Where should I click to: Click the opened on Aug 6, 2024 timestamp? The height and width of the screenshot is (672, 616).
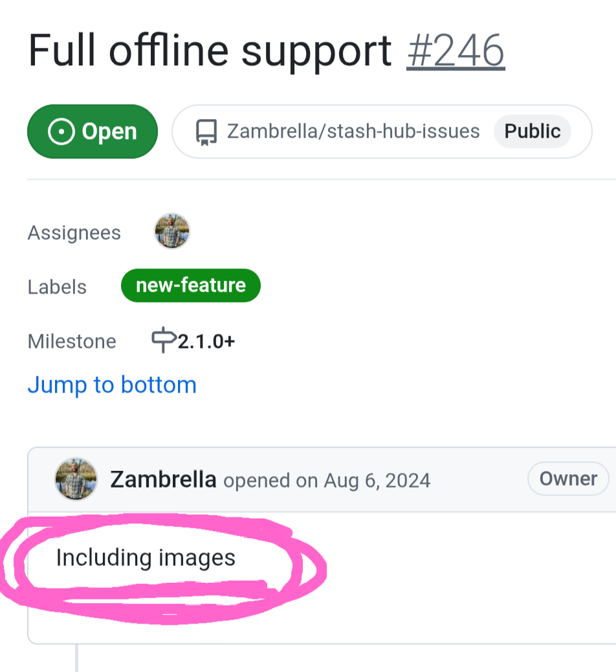(327, 481)
